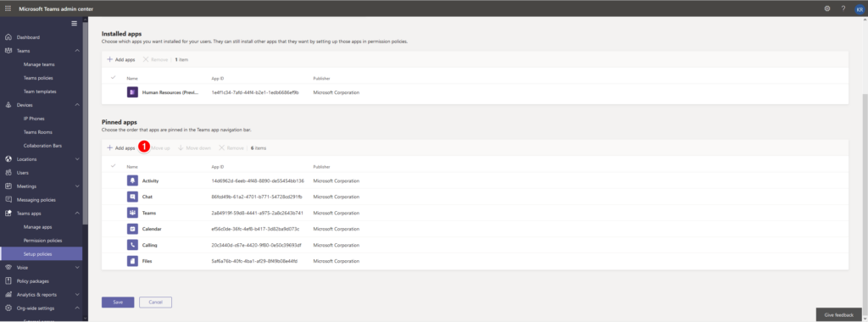Click the Give feedback button
Viewport: 868px width, 322px height.
(x=838, y=314)
